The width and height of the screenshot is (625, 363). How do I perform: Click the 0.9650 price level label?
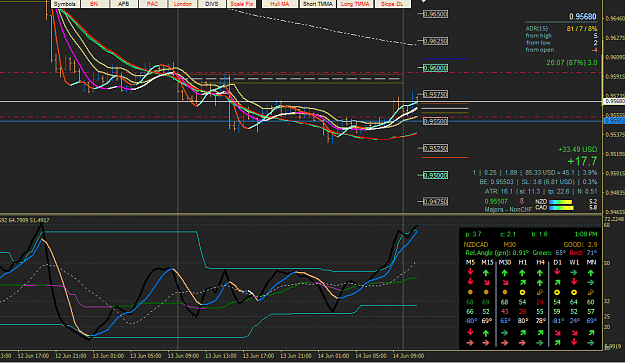(435, 14)
